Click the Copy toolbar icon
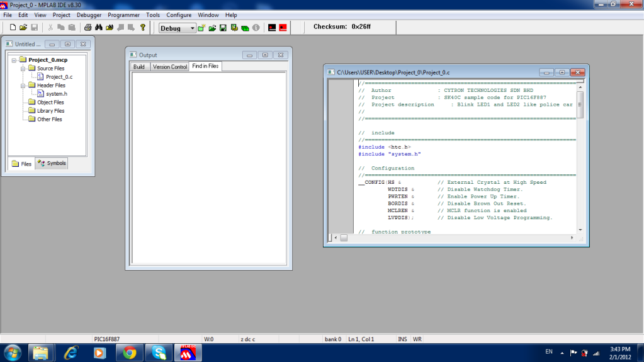The height and width of the screenshot is (362, 644). 61,28
